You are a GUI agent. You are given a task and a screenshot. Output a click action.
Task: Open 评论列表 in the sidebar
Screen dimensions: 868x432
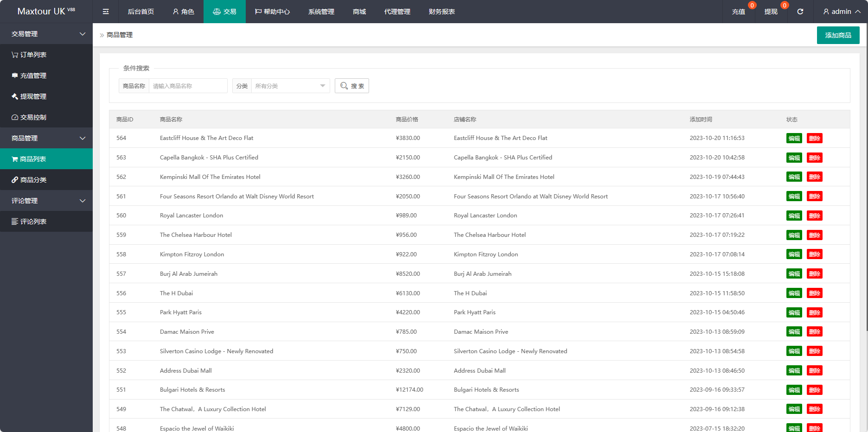46,222
